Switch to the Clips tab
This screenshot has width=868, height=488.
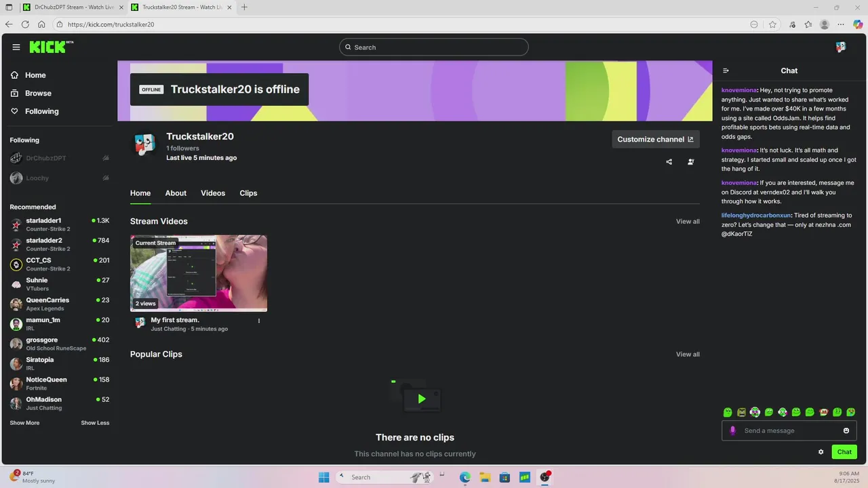(x=248, y=193)
